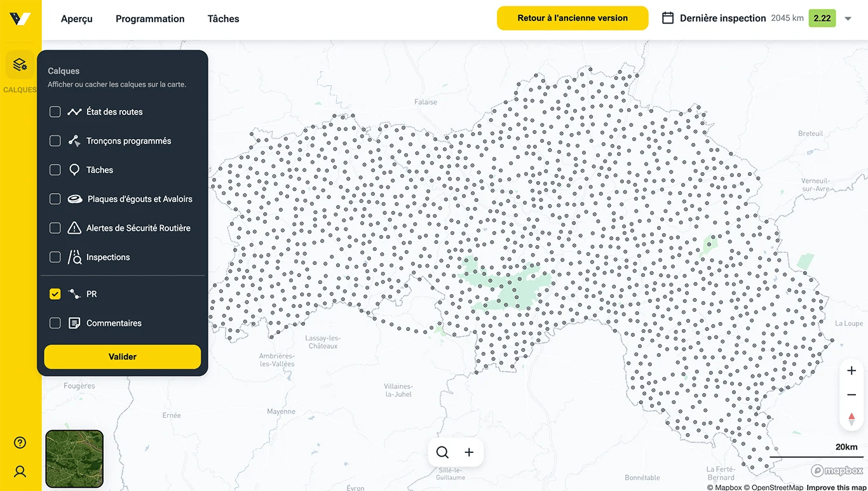Reset map orientation with compass icon

click(x=851, y=419)
